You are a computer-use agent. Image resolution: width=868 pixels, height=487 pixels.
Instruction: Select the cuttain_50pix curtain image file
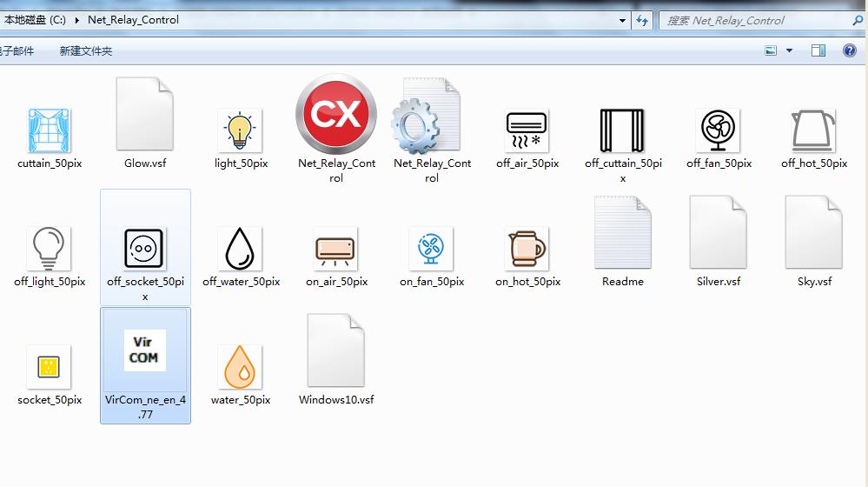[x=50, y=131]
